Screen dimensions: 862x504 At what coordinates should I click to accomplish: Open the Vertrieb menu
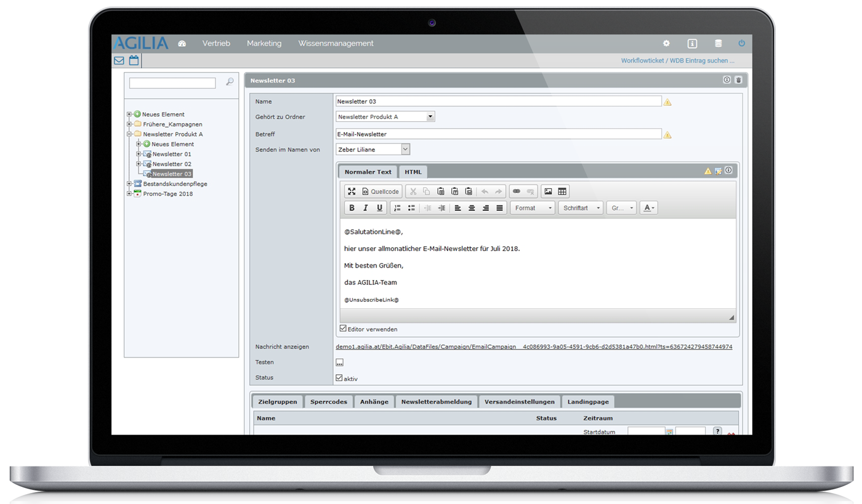(x=216, y=44)
